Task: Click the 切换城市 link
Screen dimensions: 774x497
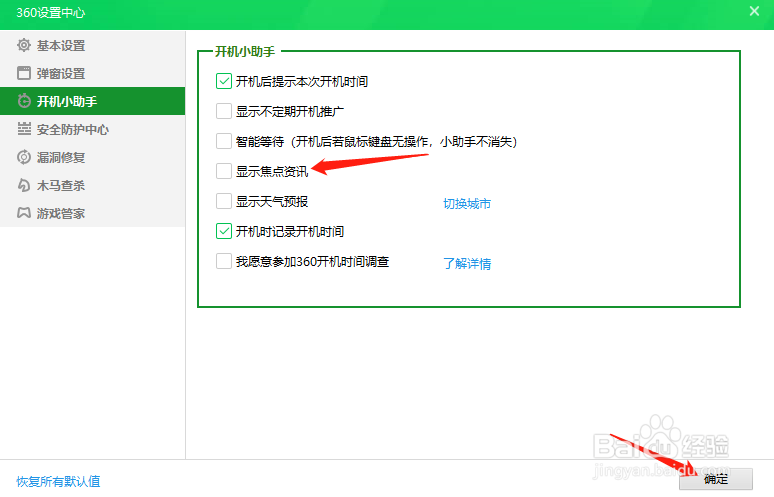Action: (x=467, y=203)
